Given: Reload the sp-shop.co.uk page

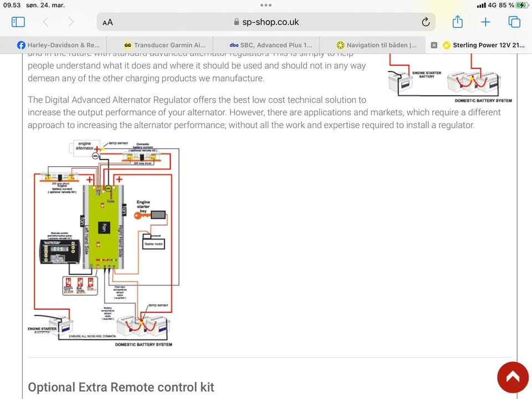Looking at the screenshot, I should coord(426,22).
